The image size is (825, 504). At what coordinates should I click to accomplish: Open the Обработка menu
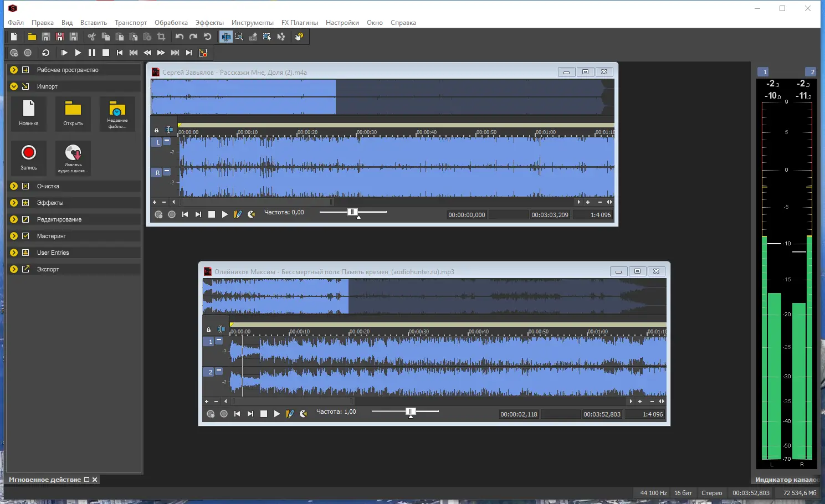(x=171, y=23)
